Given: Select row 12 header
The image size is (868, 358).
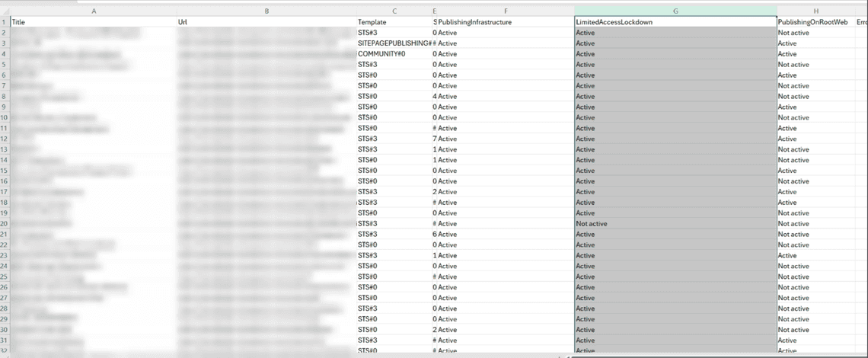Looking at the screenshot, I should [5, 139].
